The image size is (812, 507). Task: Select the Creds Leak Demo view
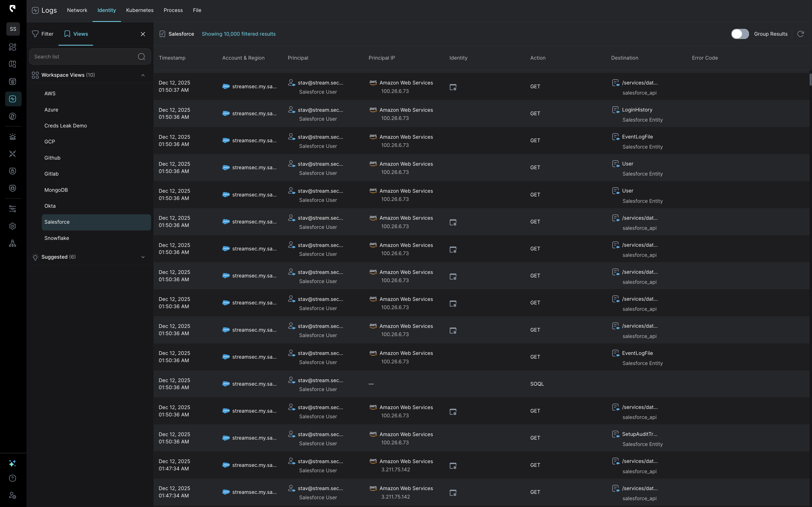point(65,126)
